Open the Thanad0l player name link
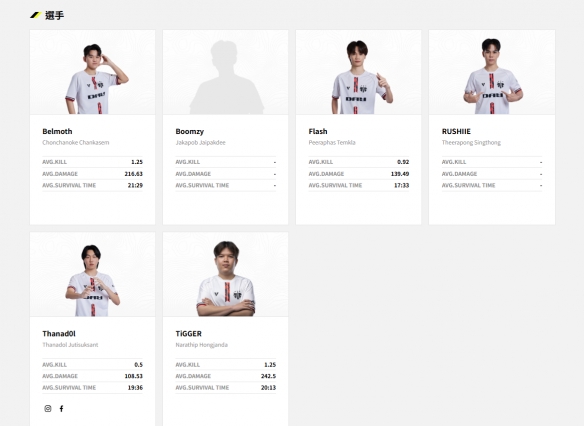Image resolution: width=584 pixels, height=426 pixels. pyautogui.click(x=59, y=334)
